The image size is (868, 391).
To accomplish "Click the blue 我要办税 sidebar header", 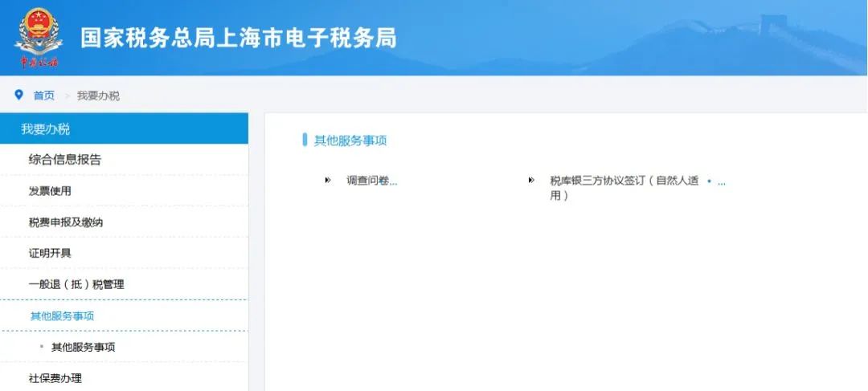I will (124, 128).
